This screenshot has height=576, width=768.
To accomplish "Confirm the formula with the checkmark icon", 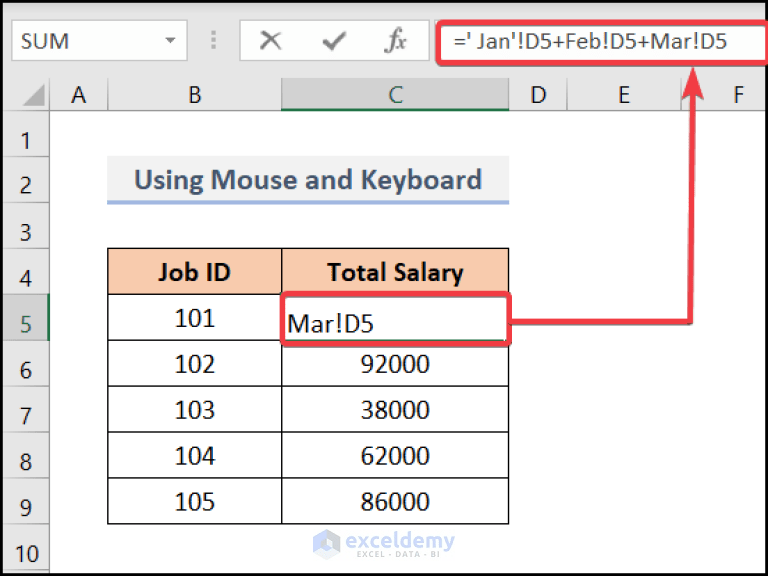I will coord(334,41).
